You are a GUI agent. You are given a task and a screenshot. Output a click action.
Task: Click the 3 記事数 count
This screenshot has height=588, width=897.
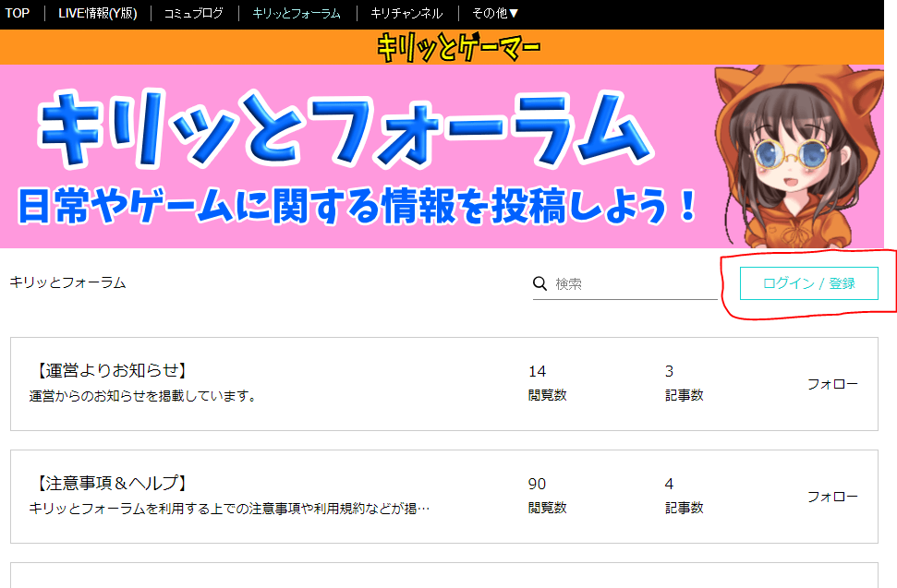pos(685,383)
